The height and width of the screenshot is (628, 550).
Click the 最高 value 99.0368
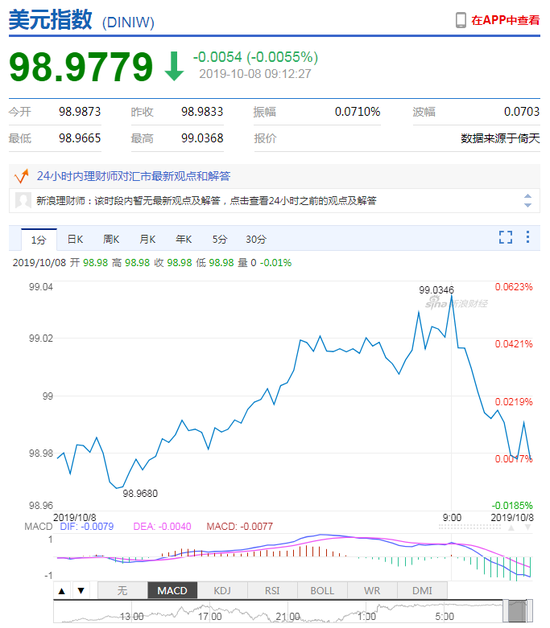click(x=202, y=139)
